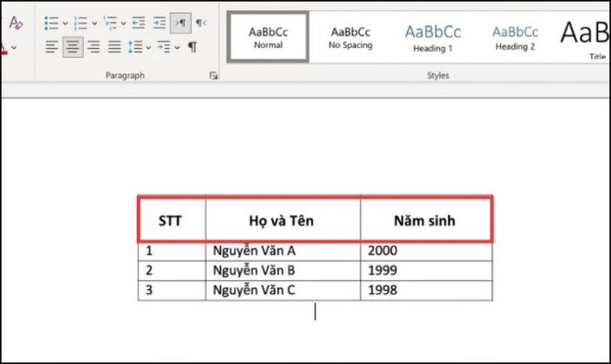Image resolution: width=611 pixels, height=364 pixels.
Task: Toggle left-to-right text direction
Action: (181, 23)
